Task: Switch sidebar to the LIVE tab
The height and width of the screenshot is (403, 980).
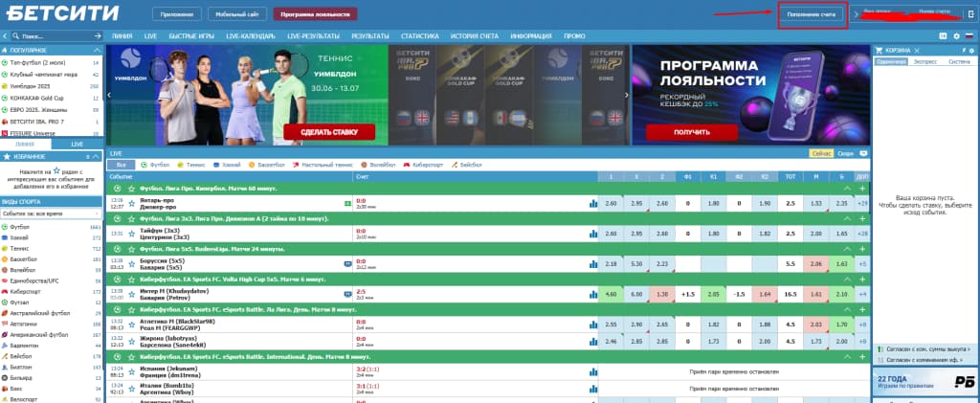Action: (77, 144)
